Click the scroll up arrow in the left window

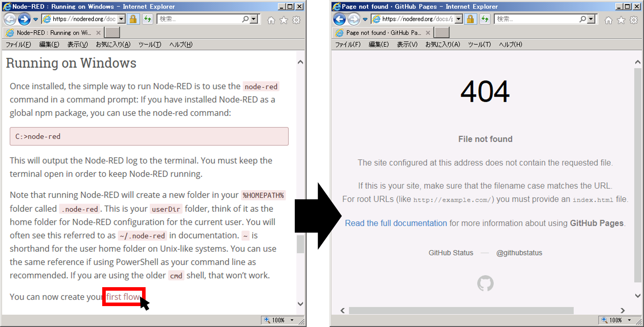coord(300,62)
